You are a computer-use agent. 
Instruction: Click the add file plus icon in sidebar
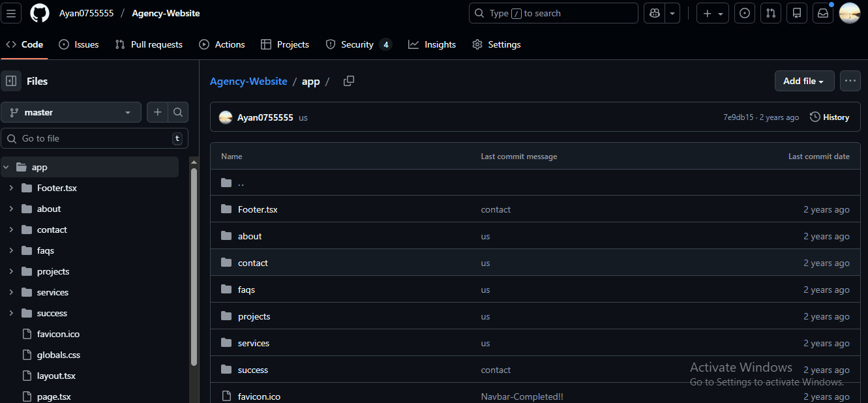(x=157, y=112)
